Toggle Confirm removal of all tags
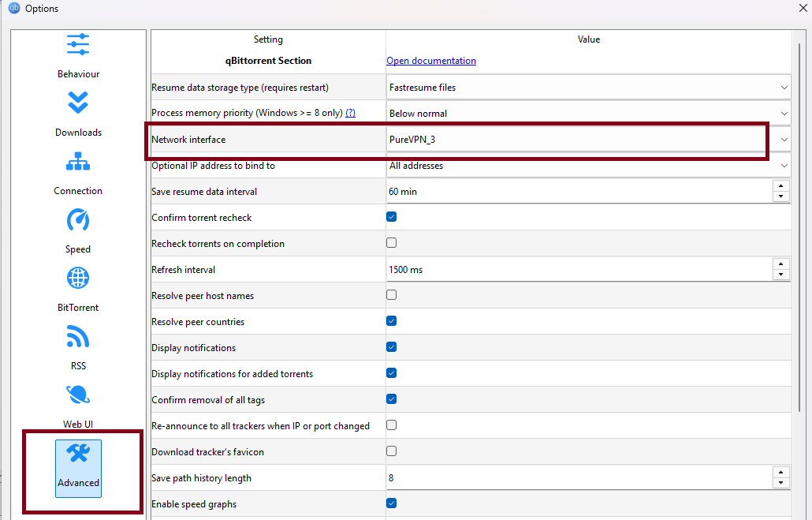The image size is (812, 520). (x=392, y=398)
